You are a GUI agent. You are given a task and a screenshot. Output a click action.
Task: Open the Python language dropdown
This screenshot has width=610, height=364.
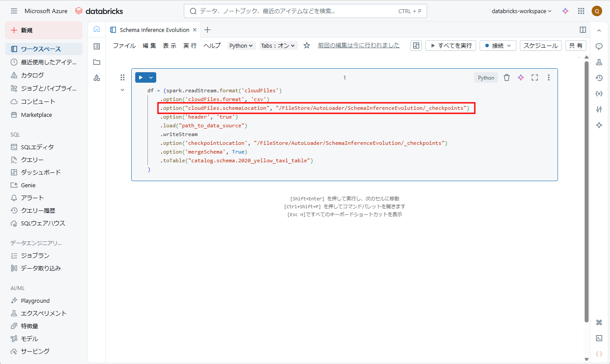(242, 45)
